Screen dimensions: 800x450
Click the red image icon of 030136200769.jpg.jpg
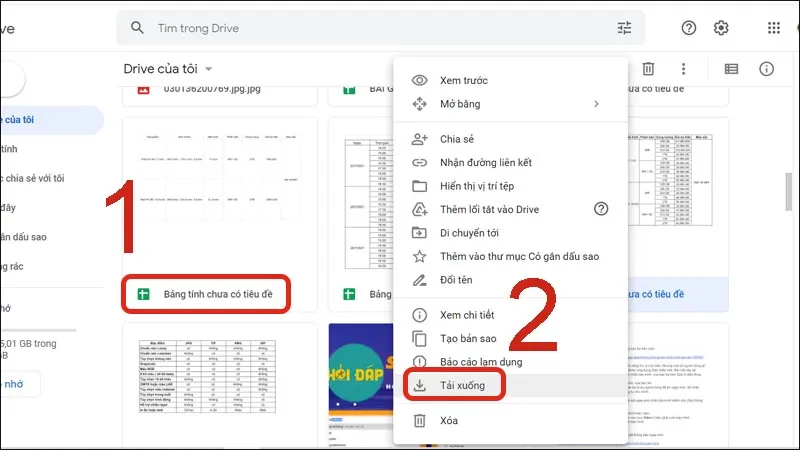[x=143, y=90]
